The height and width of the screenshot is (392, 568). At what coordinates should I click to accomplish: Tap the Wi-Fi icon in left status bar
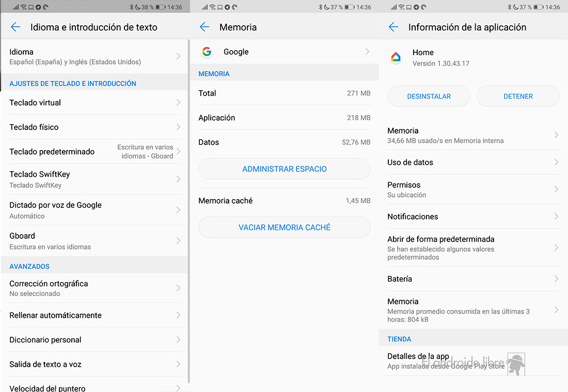(x=23, y=7)
